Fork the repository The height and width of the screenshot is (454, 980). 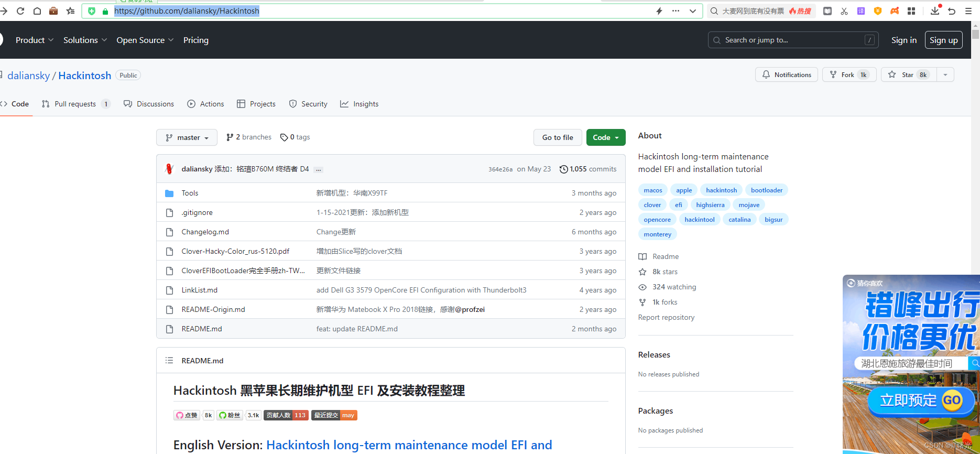(850, 74)
